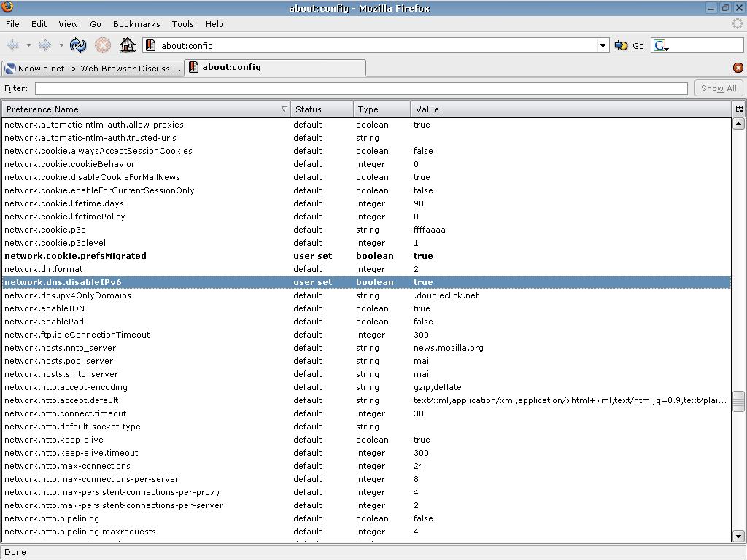The image size is (747, 560).
Task: Click the Forward navigation arrow
Action: (44, 45)
